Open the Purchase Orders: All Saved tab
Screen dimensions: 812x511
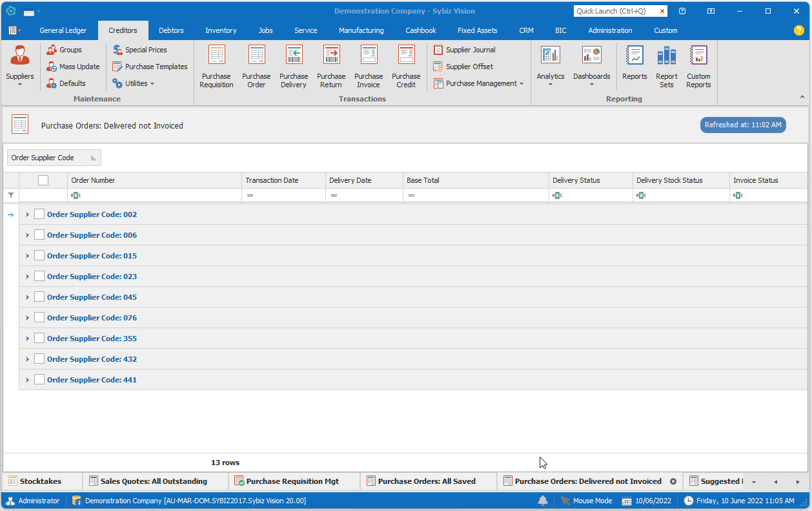pyautogui.click(x=426, y=481)
